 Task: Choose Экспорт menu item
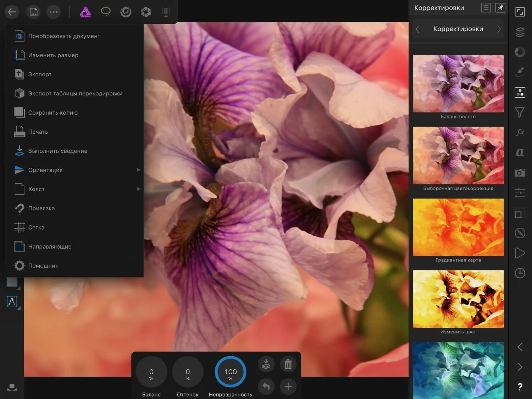click(74, 74)
